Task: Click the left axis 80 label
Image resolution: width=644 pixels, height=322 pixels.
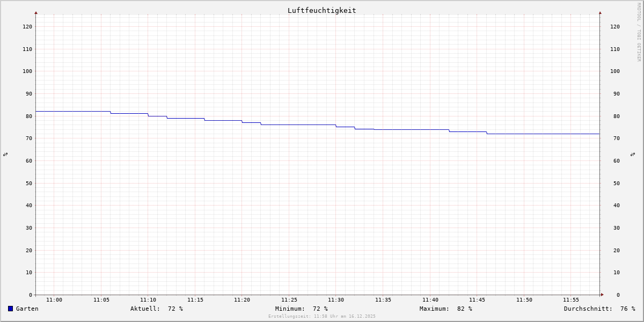Action: (x=29, y=116)
